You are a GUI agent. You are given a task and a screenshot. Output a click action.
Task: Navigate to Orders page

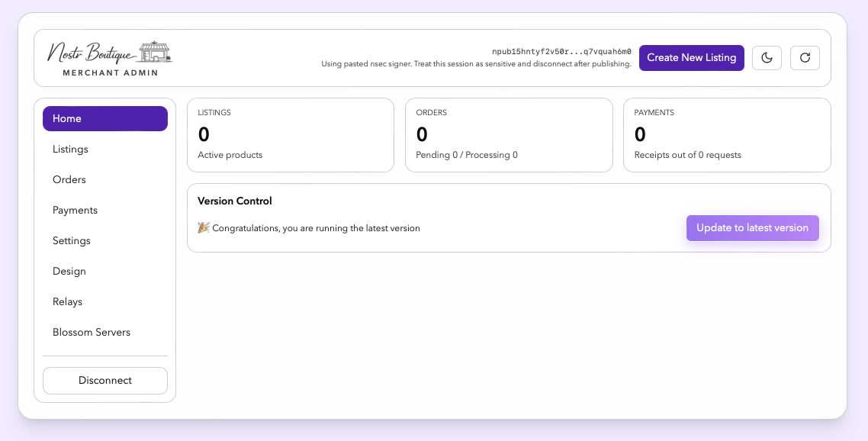(69, 179)
